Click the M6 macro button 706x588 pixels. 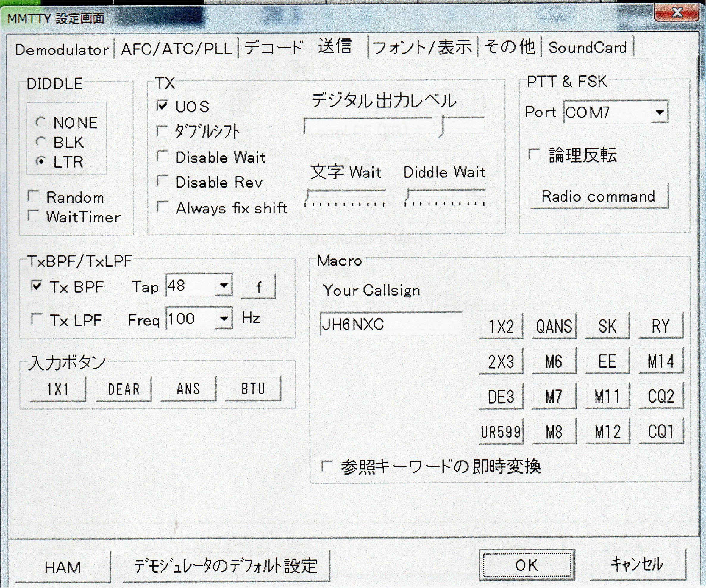coord(554,361)
